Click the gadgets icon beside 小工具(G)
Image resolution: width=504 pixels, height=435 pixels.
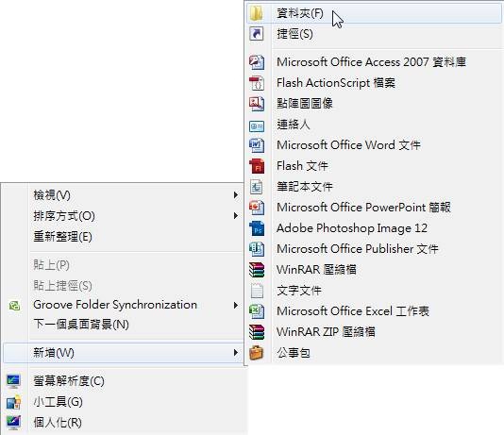point(13,402)
